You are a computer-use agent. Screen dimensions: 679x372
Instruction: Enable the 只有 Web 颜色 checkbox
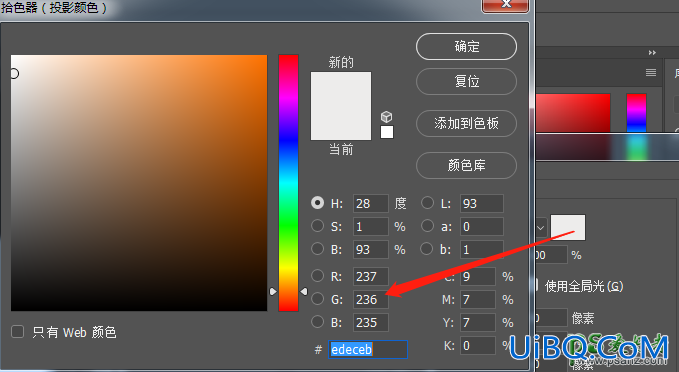[17, 332]
